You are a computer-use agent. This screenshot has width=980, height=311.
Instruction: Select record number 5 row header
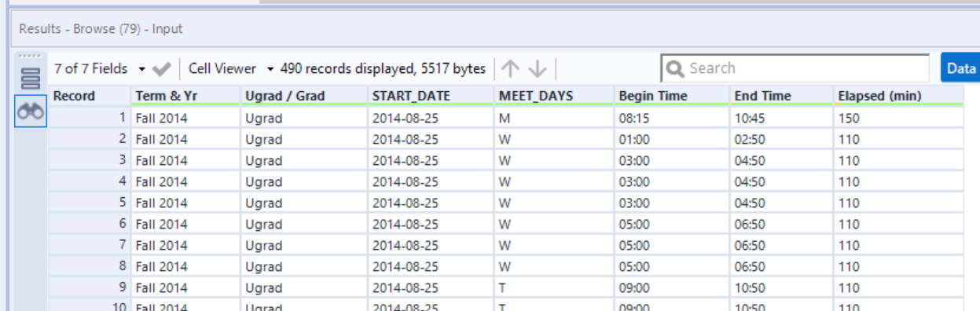click(90, 203)
